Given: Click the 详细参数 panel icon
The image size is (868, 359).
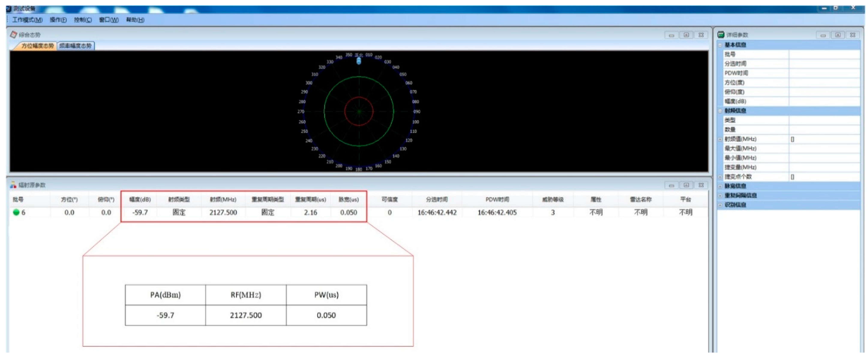Looking at the screenshot, I should click(x=721, y=34).
